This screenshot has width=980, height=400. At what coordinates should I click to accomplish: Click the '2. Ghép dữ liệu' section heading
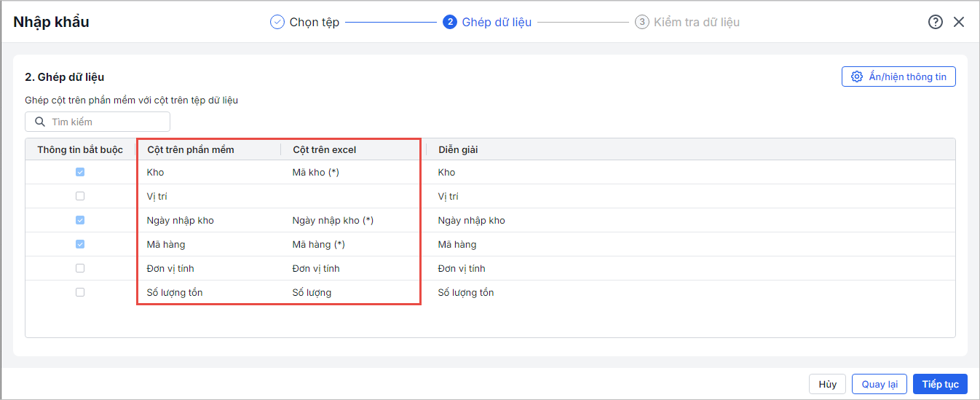pyautogui.click(x=65, y=77)
